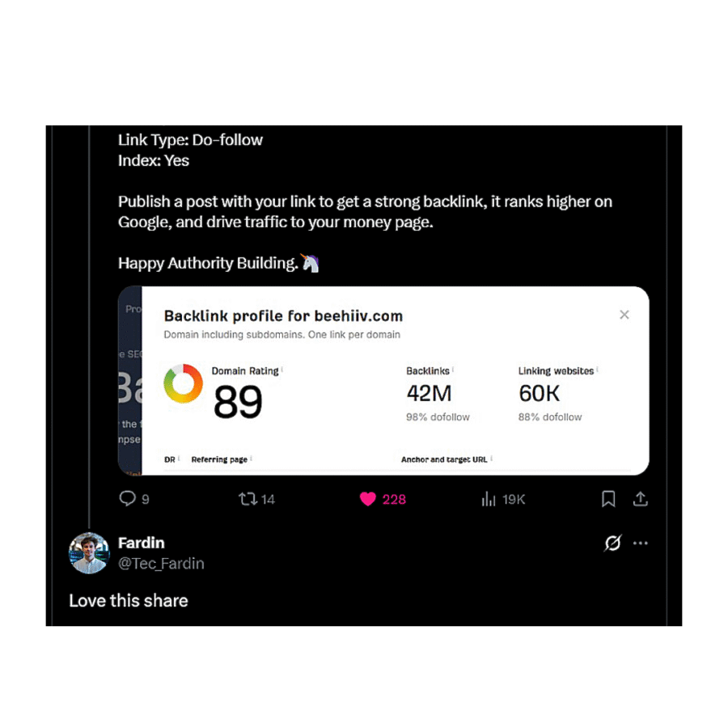Screen dimensions: 728x728
Task: Close the backlink profile popup X
Action: pyautogui.click(x=624, y=315)
